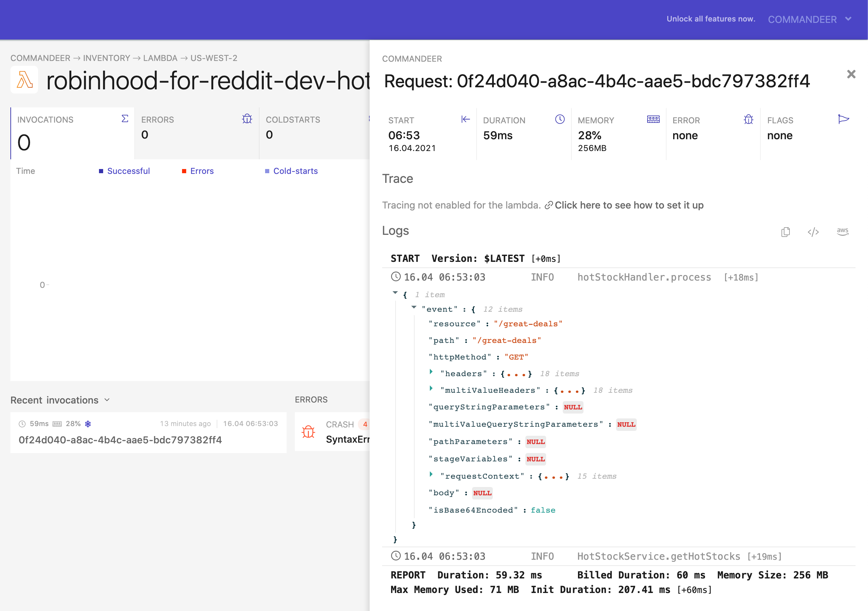Click the Lambda function logo icon
This screenshot has height=611, width=868.
(x=25, y=80)
